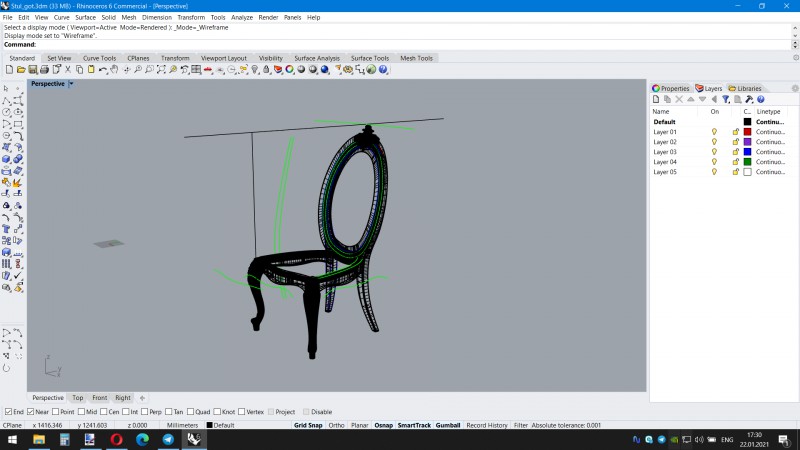
Task: Click the new layer icon in Layers panel
Action: coord(656,99)
